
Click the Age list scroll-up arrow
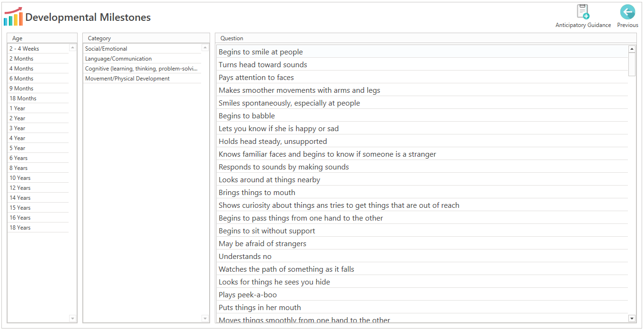click(x=72, y=48)
